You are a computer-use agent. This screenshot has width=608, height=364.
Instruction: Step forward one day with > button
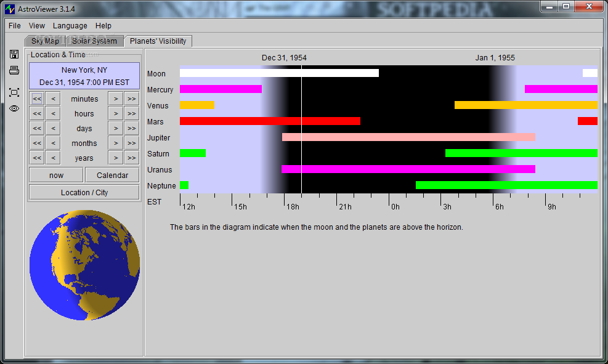tap(116, 128)
